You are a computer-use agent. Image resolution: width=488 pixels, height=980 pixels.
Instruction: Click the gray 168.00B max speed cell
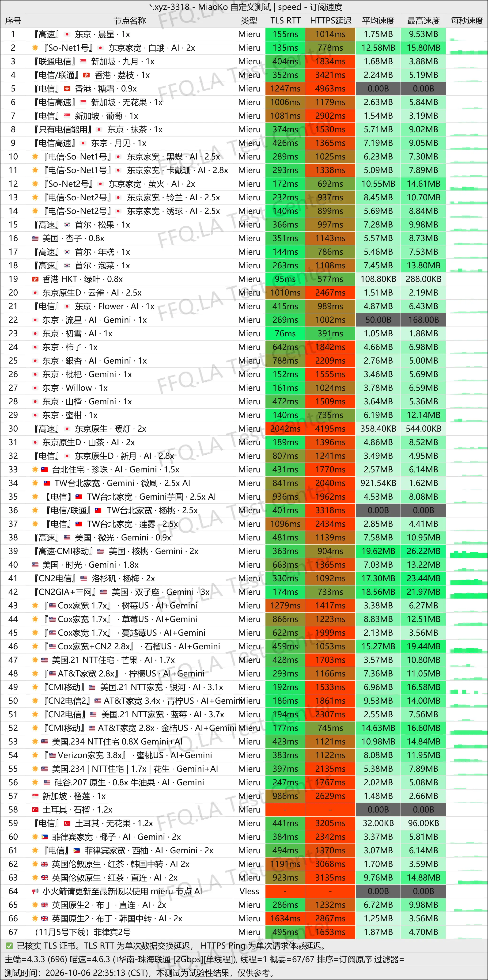(x=423, y=320)
